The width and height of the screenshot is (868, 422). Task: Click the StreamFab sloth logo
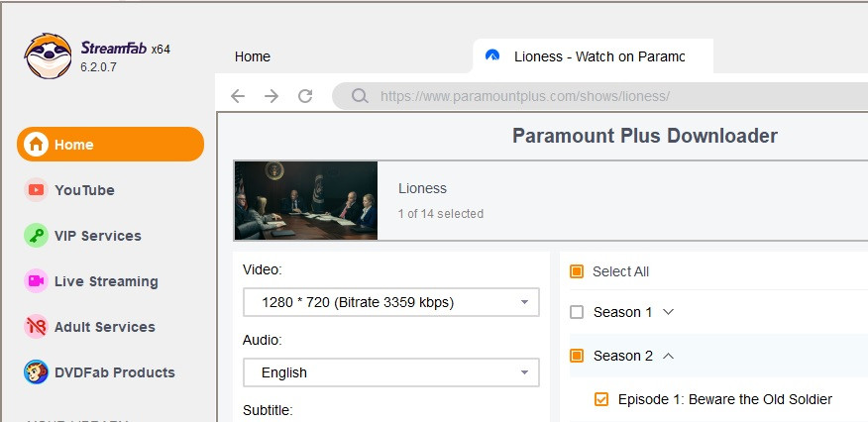[x=48, y=56]
